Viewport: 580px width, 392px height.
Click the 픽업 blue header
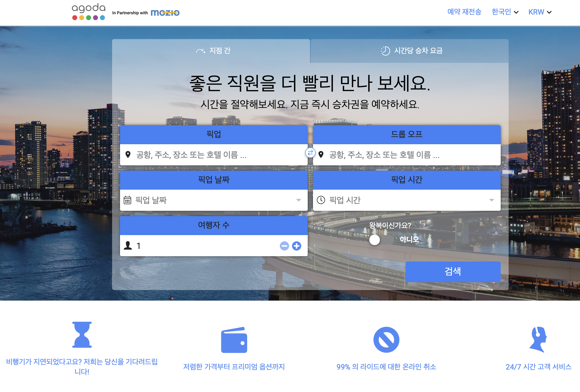click(214, 134)
